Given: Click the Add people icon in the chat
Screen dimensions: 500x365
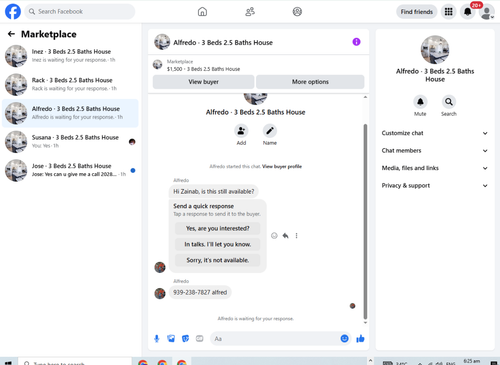Looking at the screenshot, I should (x=241, y=131).
